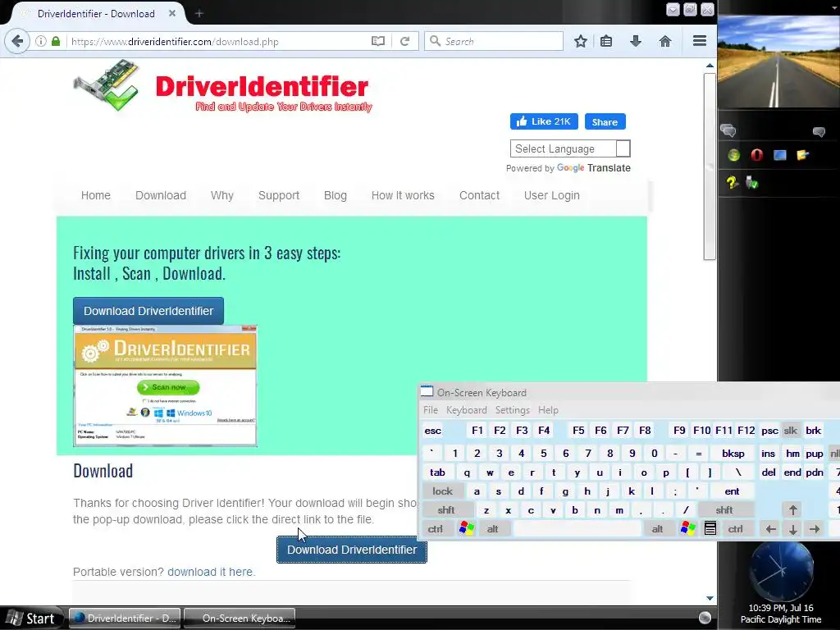Click the application menu key icon
The width and height of the screenshot is (840, 630).
click(x=710, y=529)
